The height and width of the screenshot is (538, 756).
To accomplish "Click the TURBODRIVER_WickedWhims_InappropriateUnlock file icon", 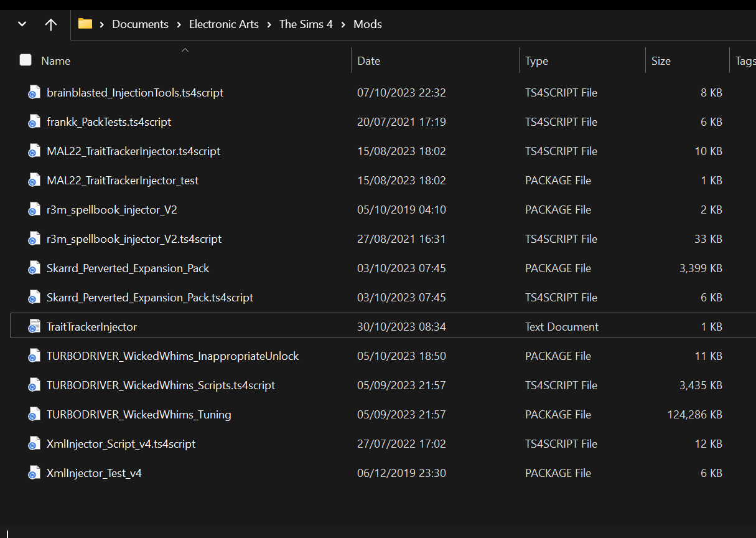I will [x=34, y=356].
